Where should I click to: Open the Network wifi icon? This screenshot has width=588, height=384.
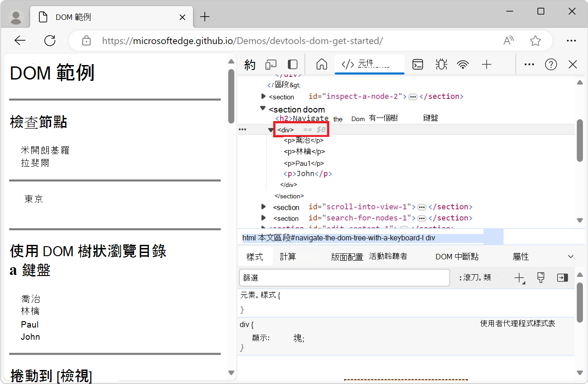pyautogui.click(x=463, y=65)
